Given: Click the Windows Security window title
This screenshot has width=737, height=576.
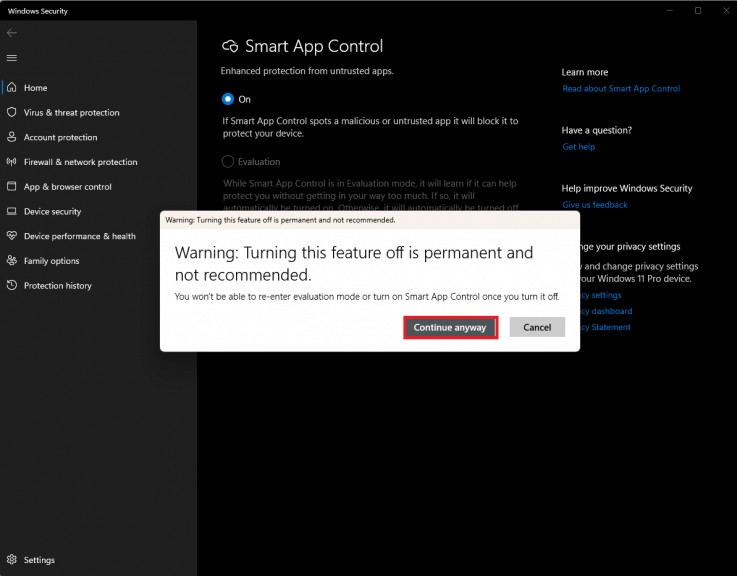Looking at the screenshot, I should (x=38, y=11).
